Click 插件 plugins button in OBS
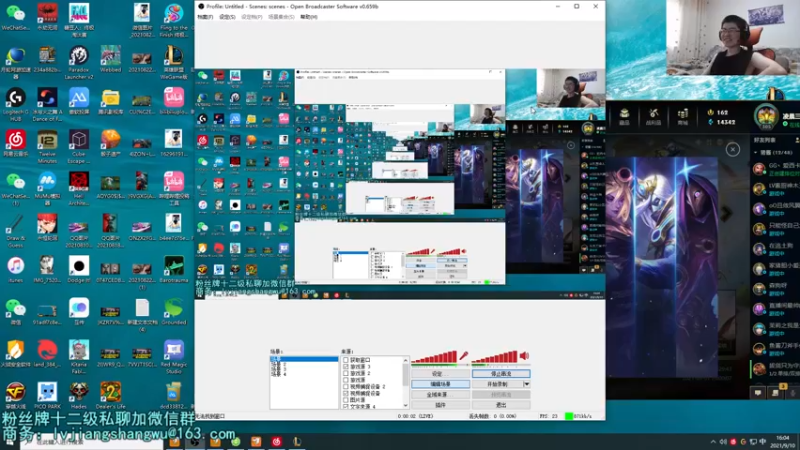Screen dimensions: 800x450 coord(440,405)
